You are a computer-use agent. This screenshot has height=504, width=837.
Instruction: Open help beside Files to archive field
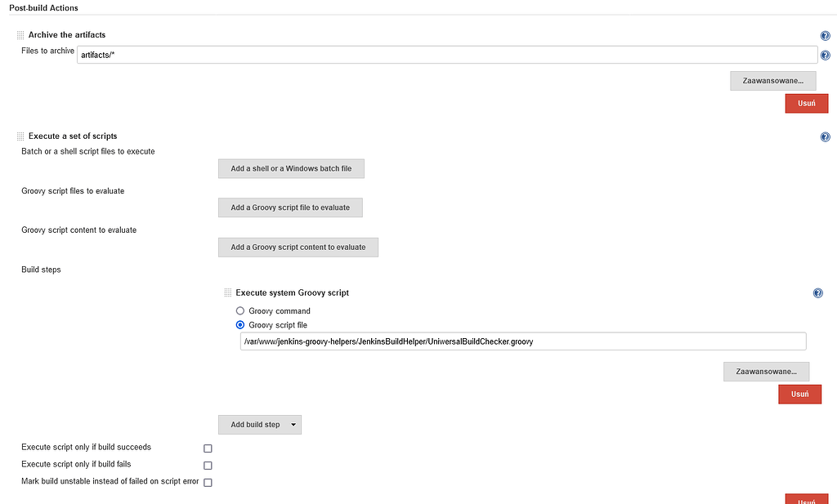coord(825,55)
